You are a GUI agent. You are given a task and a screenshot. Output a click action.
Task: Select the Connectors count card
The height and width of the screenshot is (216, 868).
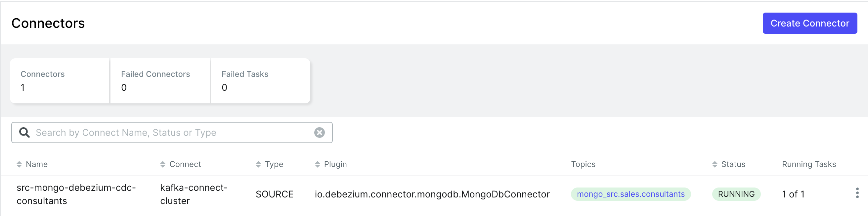coord(60,81)
